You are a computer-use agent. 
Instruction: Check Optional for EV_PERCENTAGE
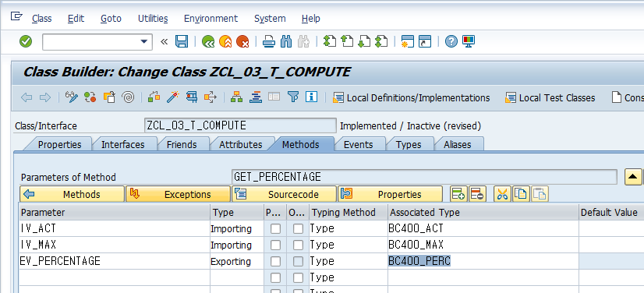coord(298,261)
